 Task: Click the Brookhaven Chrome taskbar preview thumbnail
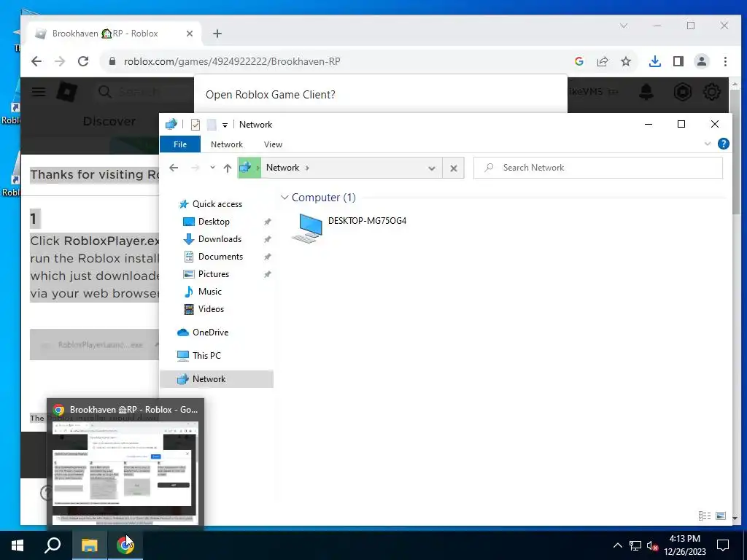point(125,472)
